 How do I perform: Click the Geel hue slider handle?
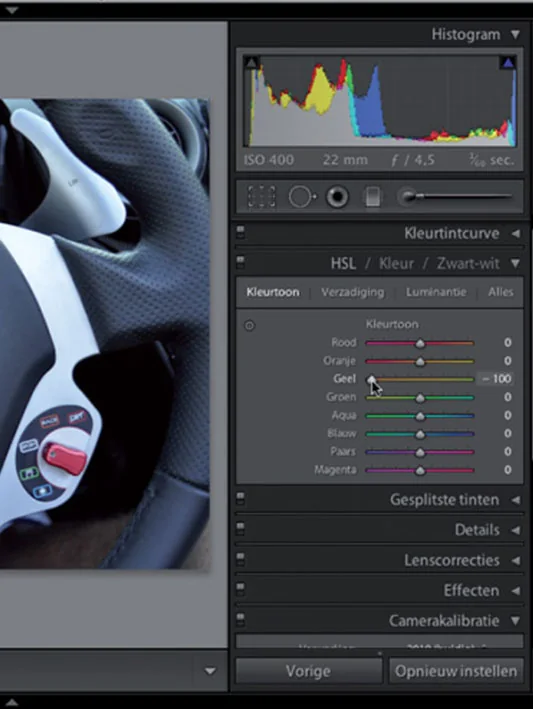pos(371,380)
